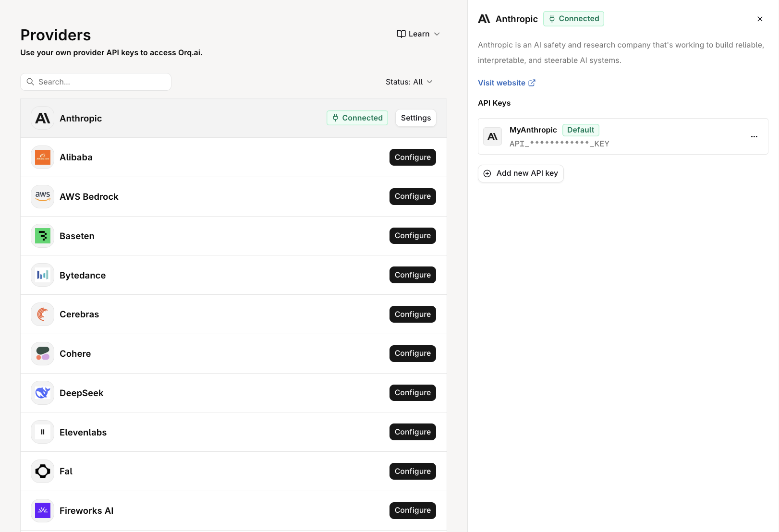Select the MyAnthropic key name
779x532 pixels.
point(533,130)
